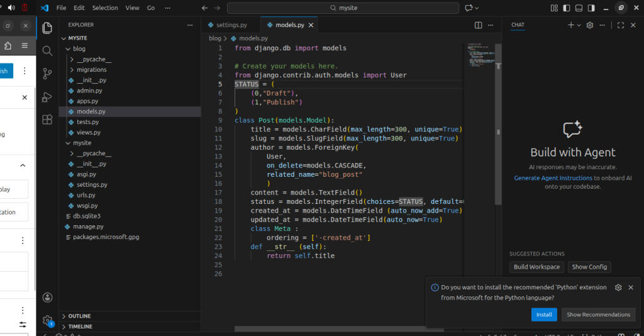Image resolution: width=644 pixels, height=336 pixels.
Task: Open the Accounts menu icon
Action: click(x=47, y=297)
